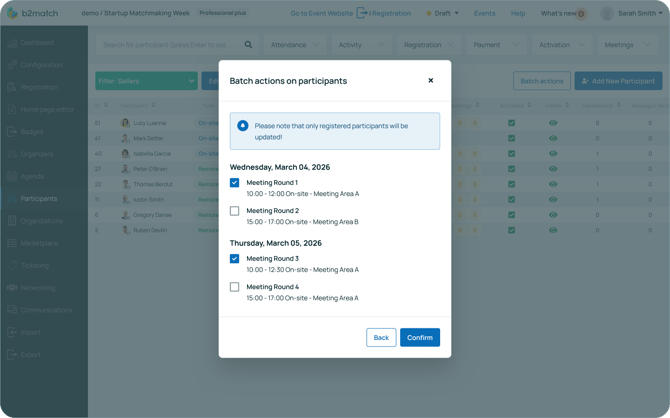Click the b2match logo icon
This screenshot has height=418, width=670.
click(12, 14)
